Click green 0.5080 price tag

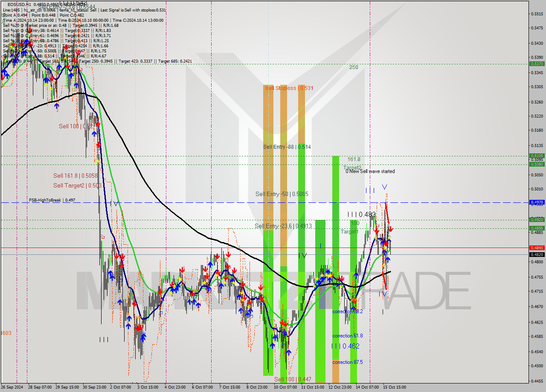[537, 164]
